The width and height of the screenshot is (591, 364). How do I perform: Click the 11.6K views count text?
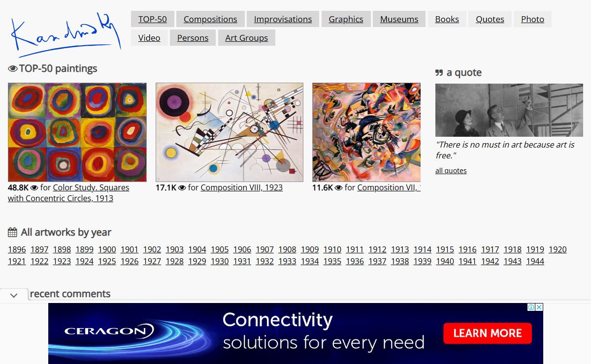[323, 187]
